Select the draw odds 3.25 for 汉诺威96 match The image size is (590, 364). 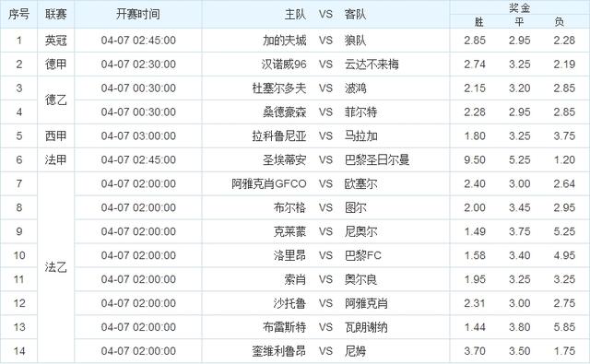pos(519,65)
